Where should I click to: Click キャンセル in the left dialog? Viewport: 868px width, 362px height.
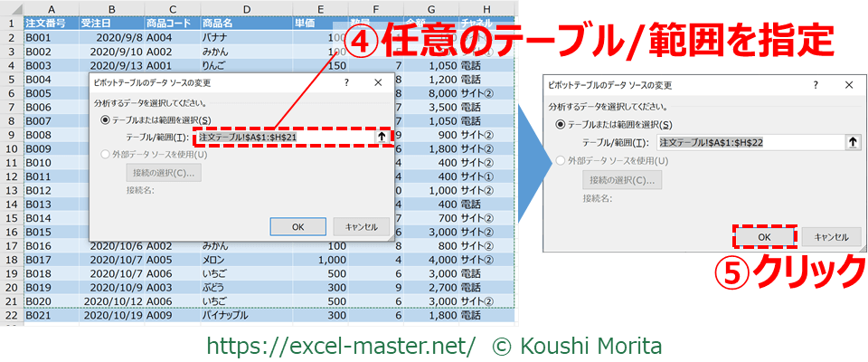361,227
